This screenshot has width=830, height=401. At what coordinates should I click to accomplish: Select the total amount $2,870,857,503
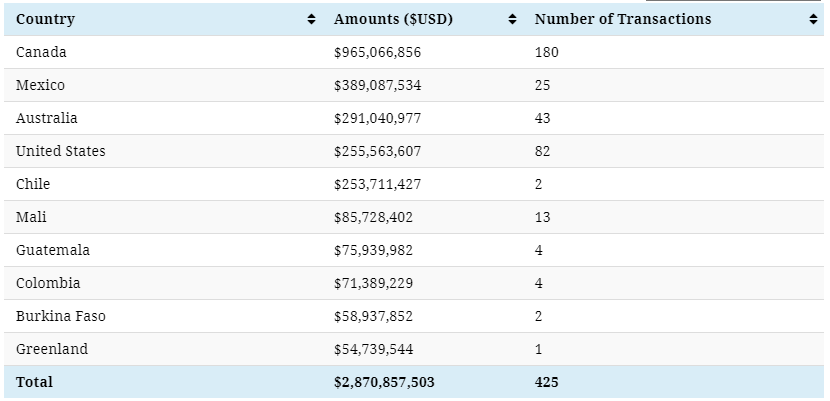coord(384,382)
